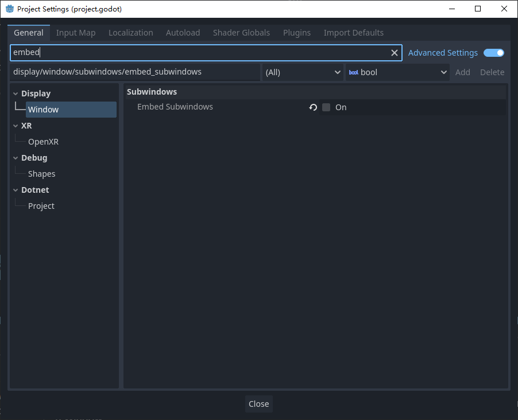Click the Close button
The height and width of the screenshot is (420, 518).
(x=258, y=403)
